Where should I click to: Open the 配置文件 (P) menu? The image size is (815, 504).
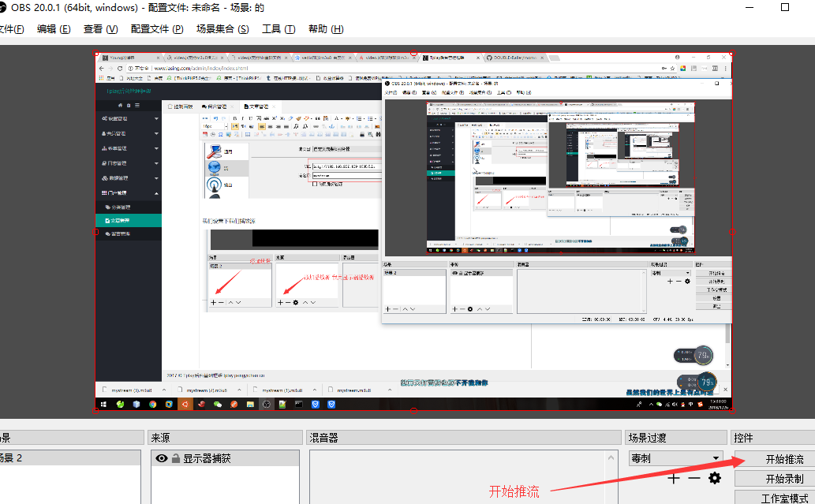[157, 29]
